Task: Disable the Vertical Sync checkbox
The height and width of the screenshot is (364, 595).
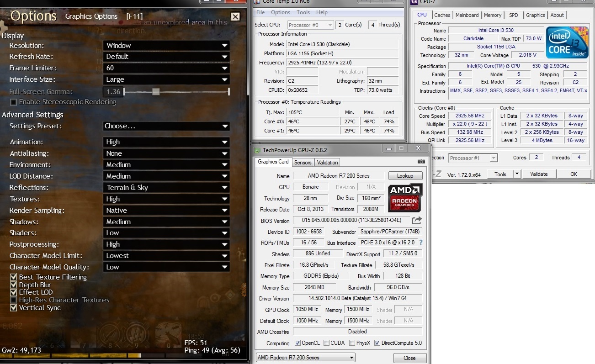Action: (x=14, y=308)
